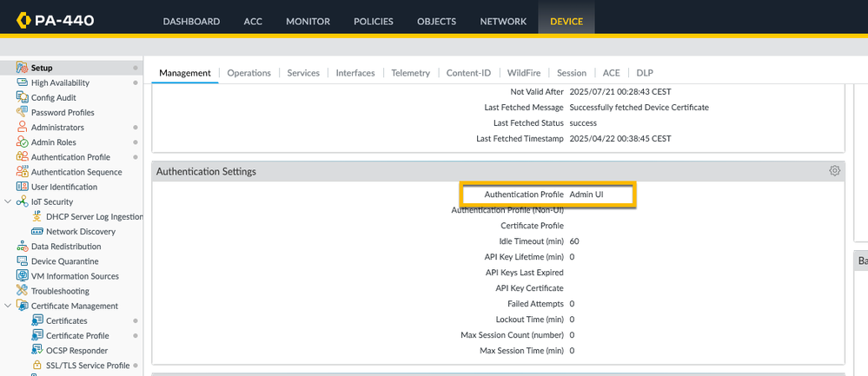Click the Device Quarantine icon
868x376 pixels.
click(23, 261)
